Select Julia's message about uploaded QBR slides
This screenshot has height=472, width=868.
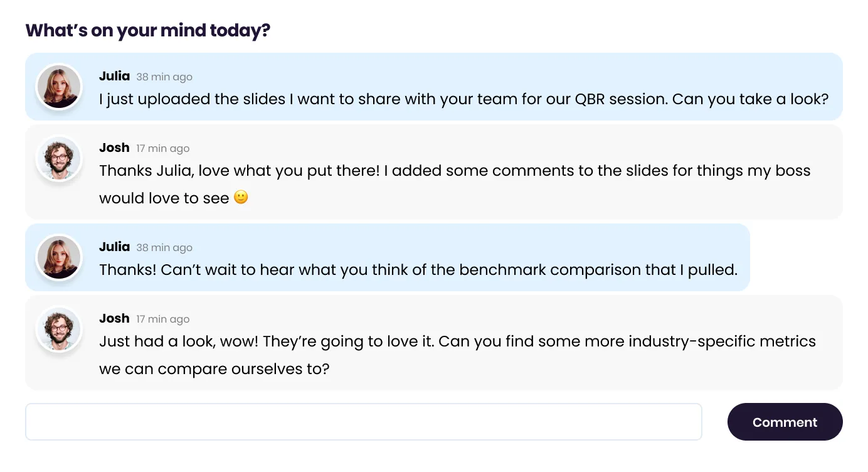click(x=463, y=99)
